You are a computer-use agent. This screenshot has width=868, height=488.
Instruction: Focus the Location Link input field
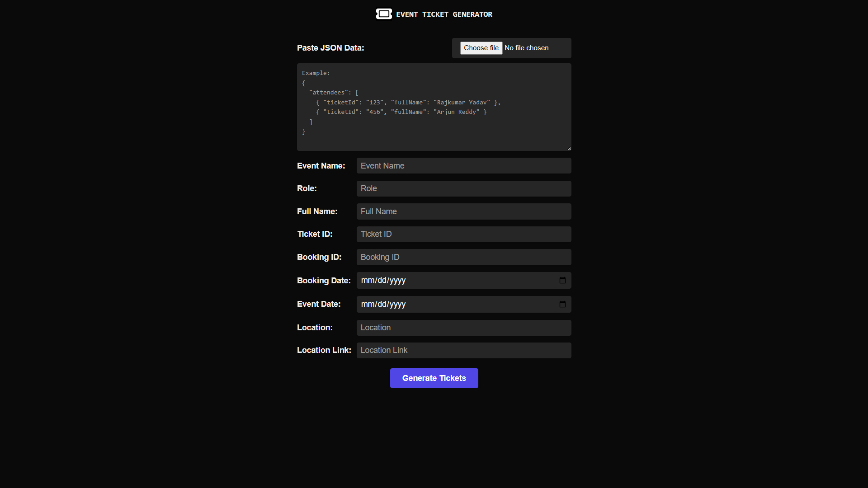coord(463,350)
